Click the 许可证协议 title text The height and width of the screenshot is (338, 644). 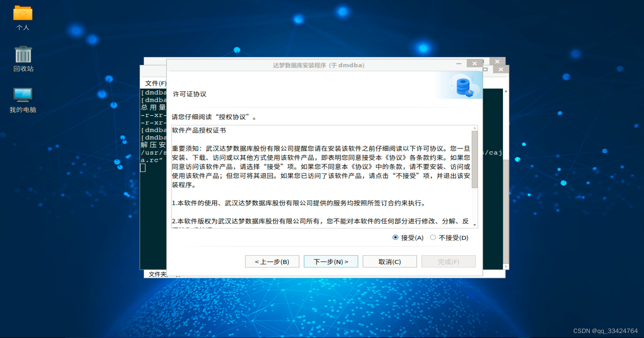click(190, 94)
